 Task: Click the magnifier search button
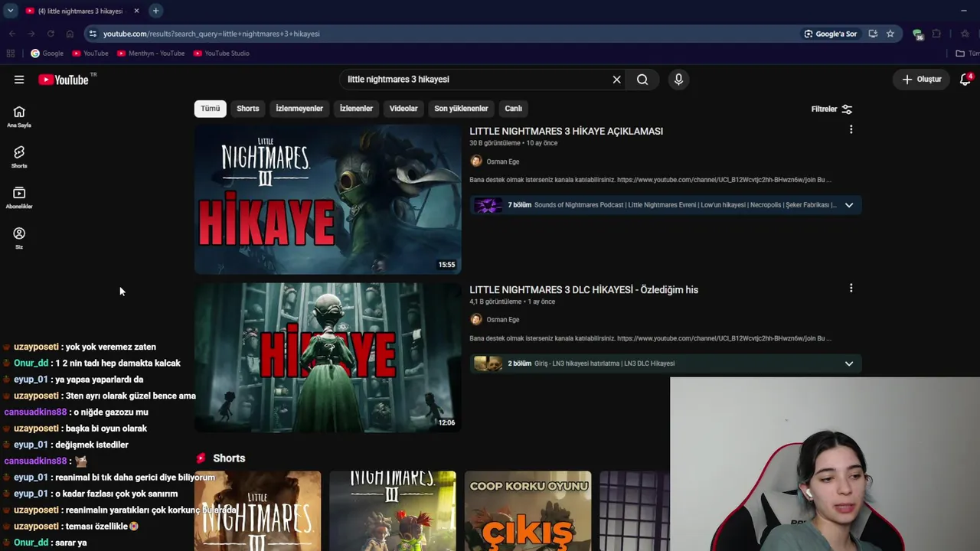point(642,80)
